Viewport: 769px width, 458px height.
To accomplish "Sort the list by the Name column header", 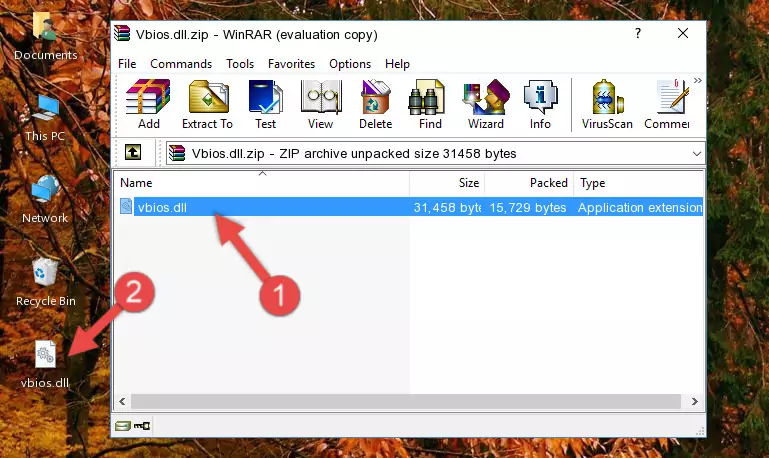I will coord(262,183).
